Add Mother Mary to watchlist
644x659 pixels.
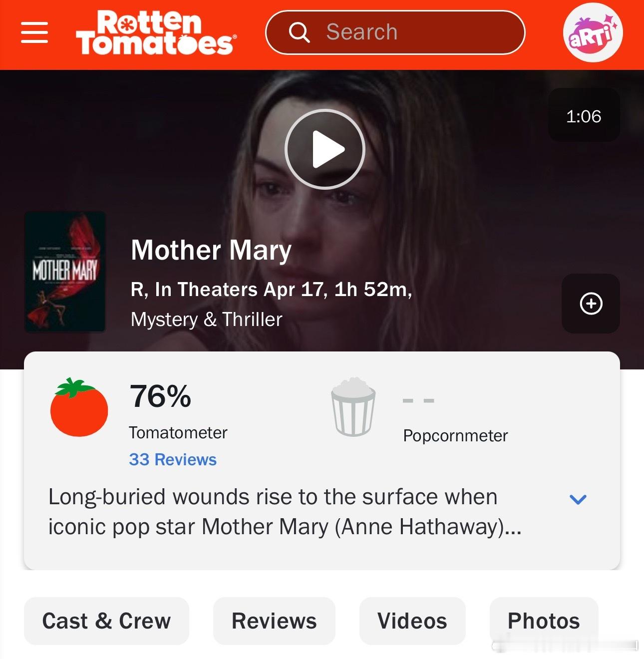click(x=591, y=304)
